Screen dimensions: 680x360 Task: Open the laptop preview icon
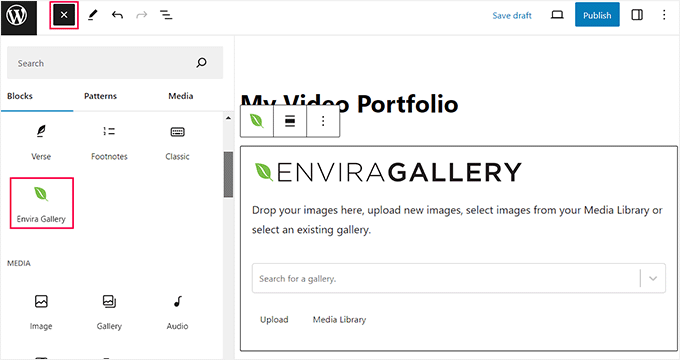pos(557,15)
